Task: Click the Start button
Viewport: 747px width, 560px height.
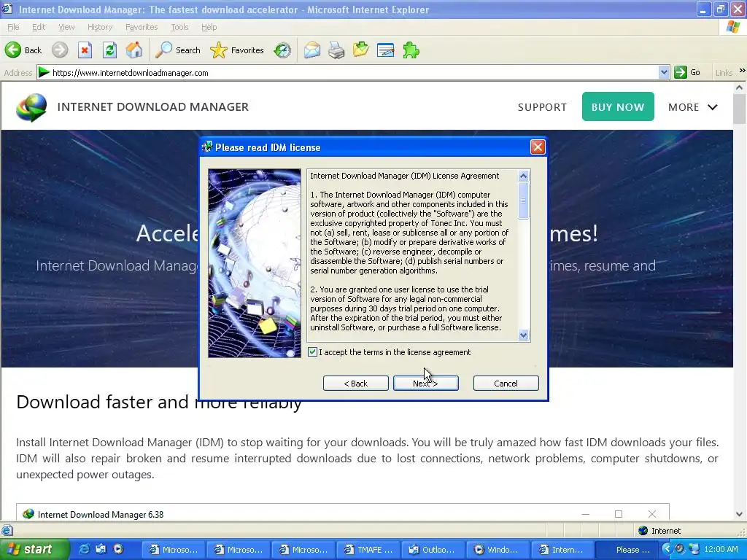Action: (x=34, y=550)
